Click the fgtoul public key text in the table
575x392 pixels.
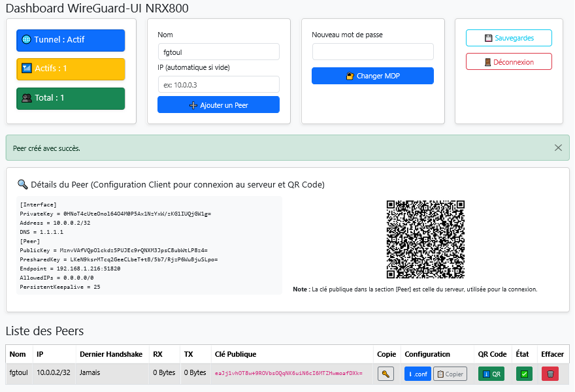click(x=289, y=373)
